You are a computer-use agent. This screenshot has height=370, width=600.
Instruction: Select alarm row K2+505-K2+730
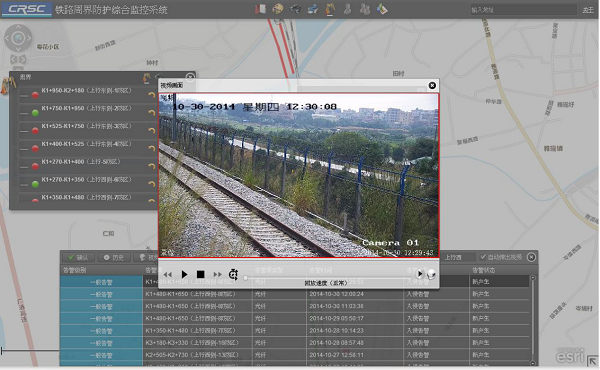(x=295, y=355)
